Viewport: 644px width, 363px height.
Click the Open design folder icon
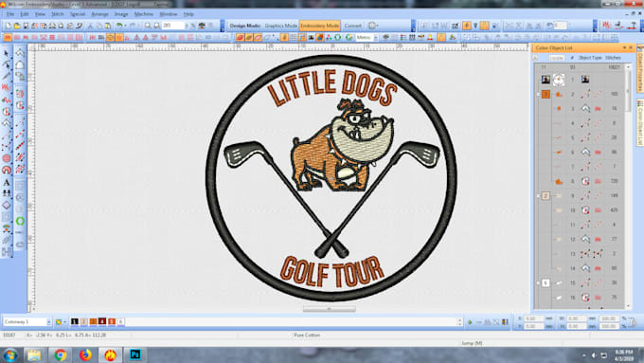pos(17,26)
